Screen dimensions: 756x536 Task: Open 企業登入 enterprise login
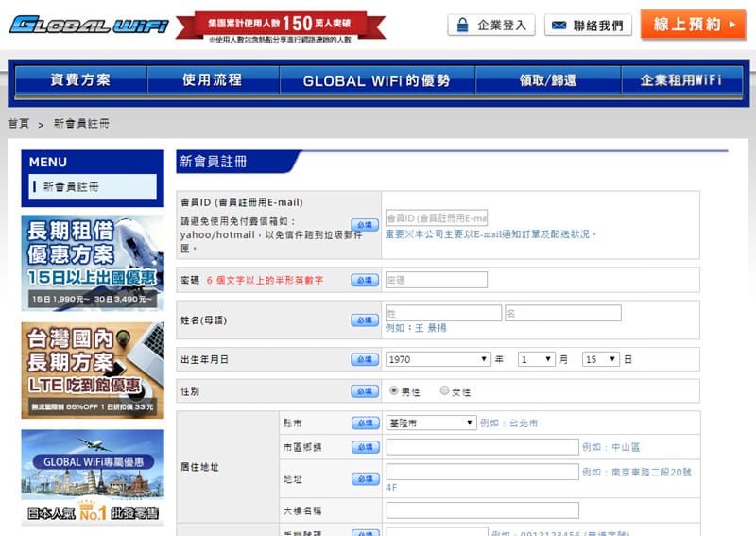(491, 26)
